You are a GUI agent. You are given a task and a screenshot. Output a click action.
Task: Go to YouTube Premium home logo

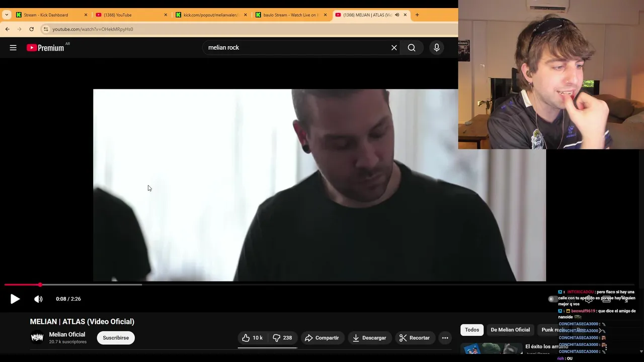(x=45, y=48)
